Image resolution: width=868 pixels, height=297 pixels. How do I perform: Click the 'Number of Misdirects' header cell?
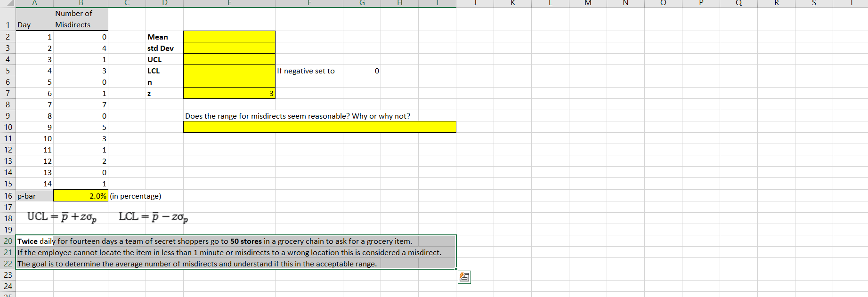click(81, 19)
